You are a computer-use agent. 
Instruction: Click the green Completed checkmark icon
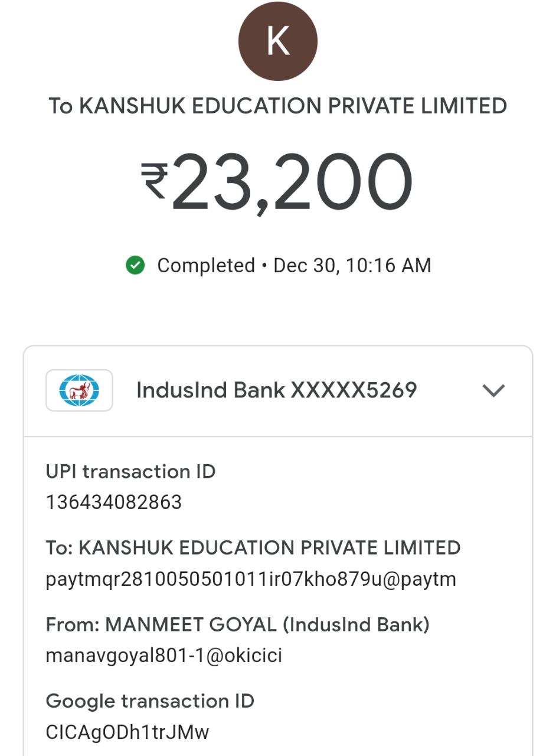pos(135,266)
